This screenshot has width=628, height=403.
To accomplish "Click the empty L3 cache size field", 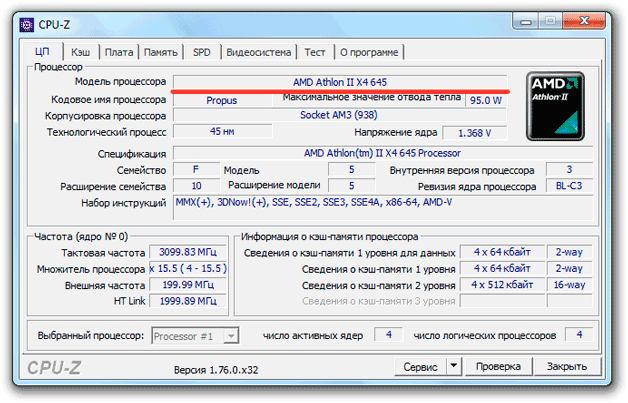I will tap(502, 301).
